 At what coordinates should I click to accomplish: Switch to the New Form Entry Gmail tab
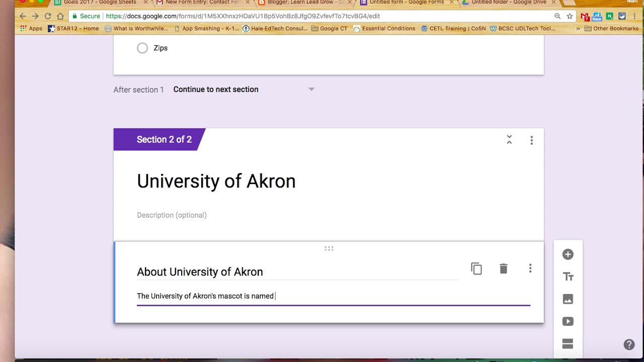[204, 3]
